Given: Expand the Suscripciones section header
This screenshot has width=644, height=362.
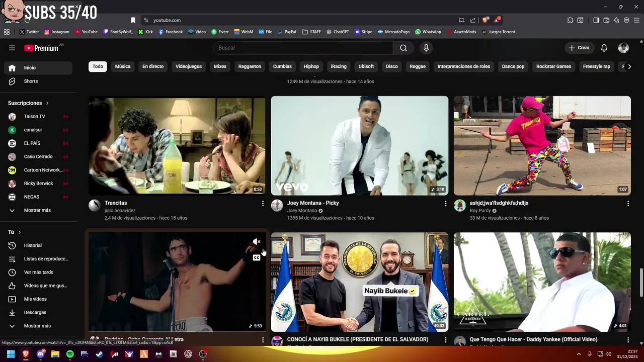Looking at the screenshot, I should (28, 103).
